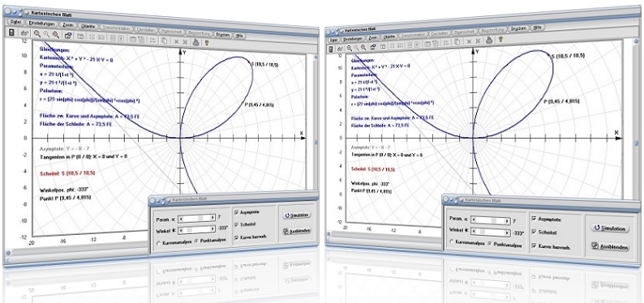Click the light bulb hint icon, right window
The width and height of the screenshot is (644, 303).
[500, 40]
